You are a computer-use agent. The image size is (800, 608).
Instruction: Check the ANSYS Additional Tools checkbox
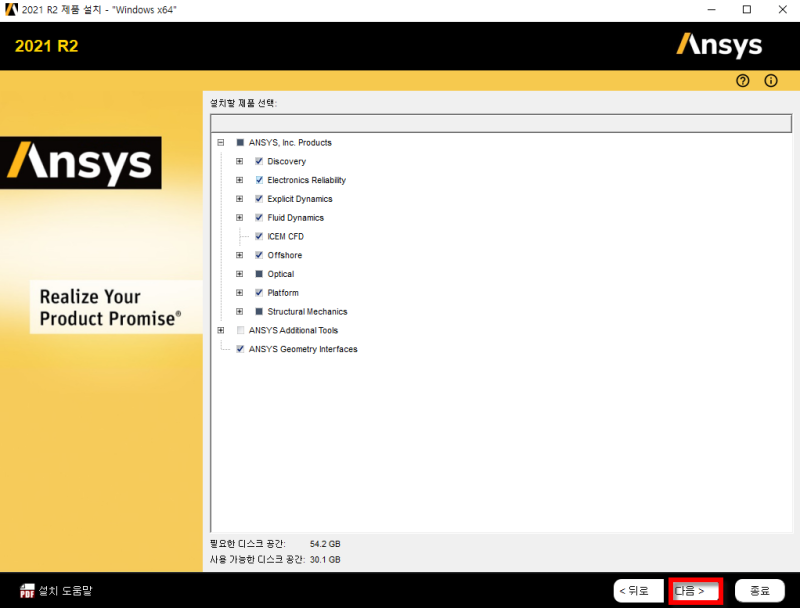[239, 330]
